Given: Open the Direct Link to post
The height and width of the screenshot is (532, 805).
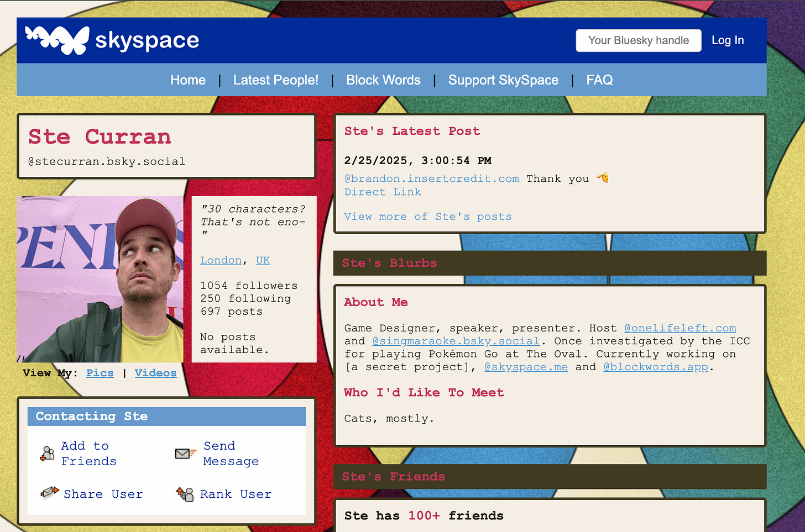Looking at the screenshot, I should [383, 192].
